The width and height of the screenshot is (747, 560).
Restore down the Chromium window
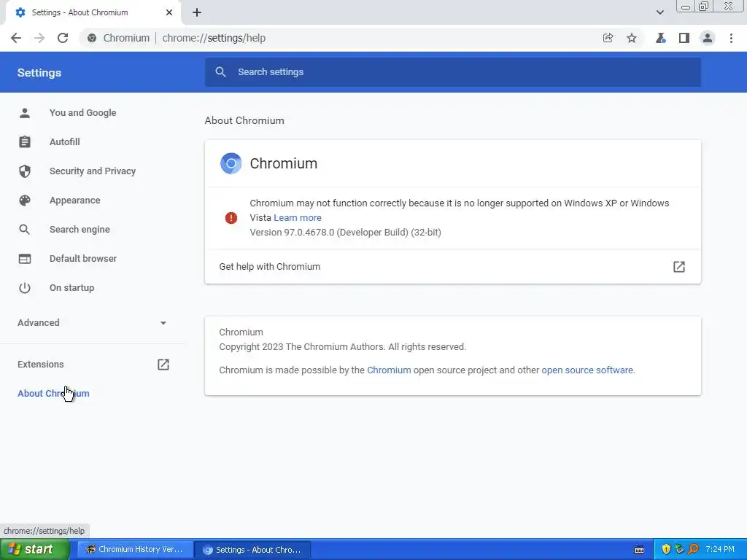704,6
